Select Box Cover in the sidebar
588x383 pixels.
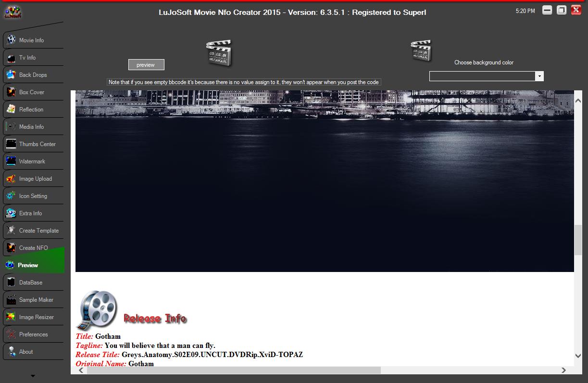coord(33,92)
